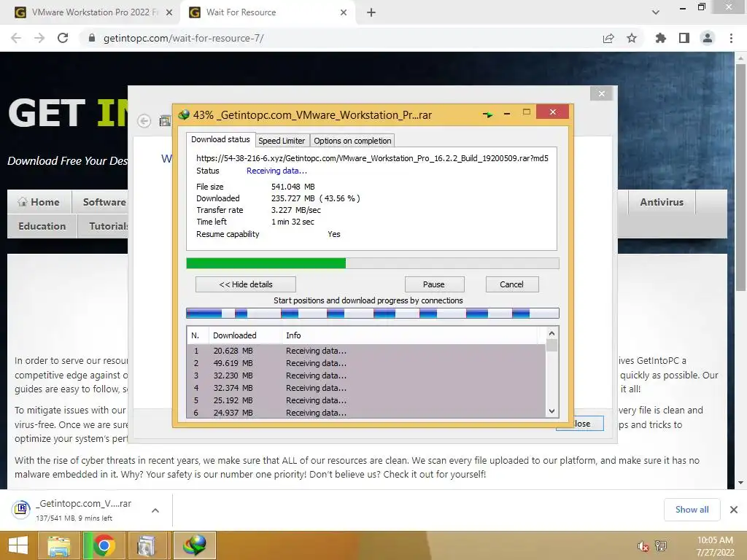Click the Info column header
747x560 pixels.
(x=410, y=335)
